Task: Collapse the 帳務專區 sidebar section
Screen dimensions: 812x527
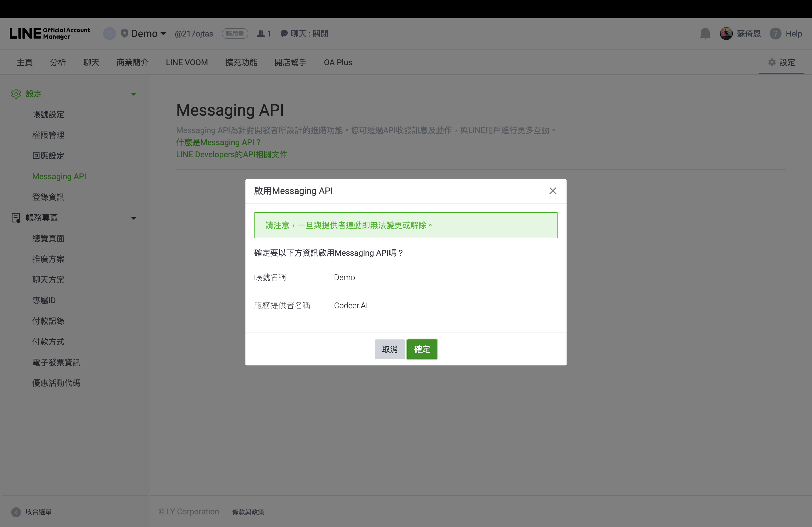Action: point(133,218)
